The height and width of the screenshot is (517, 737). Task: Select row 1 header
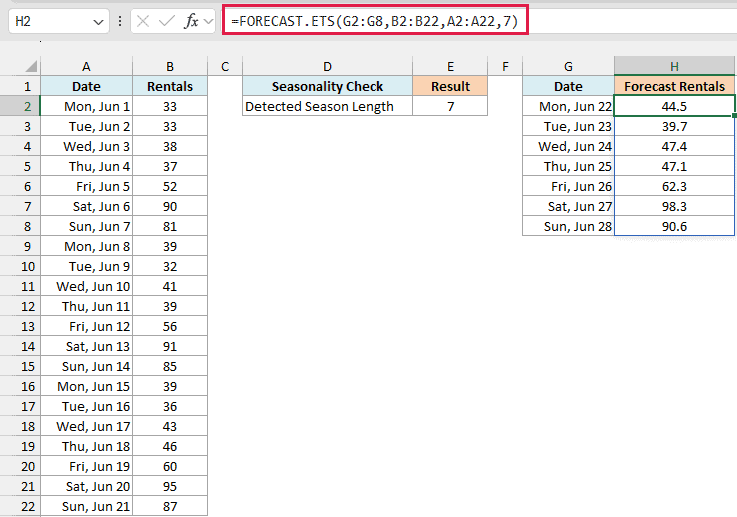[x=20, y=86]
